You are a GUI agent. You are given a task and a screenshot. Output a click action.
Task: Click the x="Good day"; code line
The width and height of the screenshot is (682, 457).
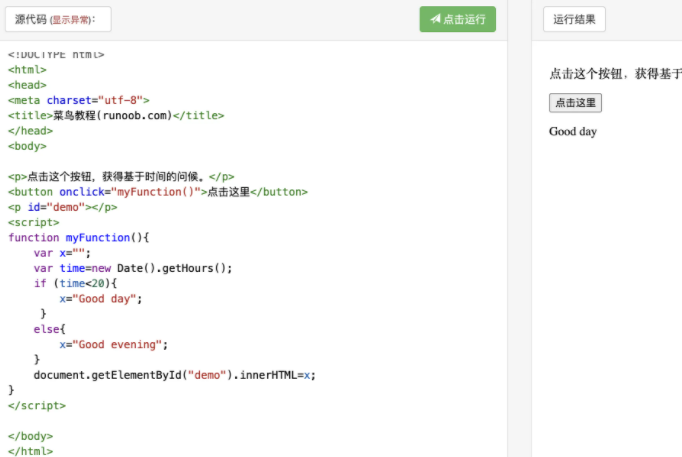click(x=101, y=299)
